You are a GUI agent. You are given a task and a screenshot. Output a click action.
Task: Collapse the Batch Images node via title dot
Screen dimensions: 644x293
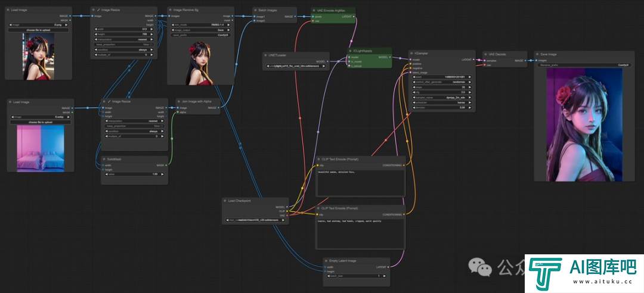[x=255, y=10]
